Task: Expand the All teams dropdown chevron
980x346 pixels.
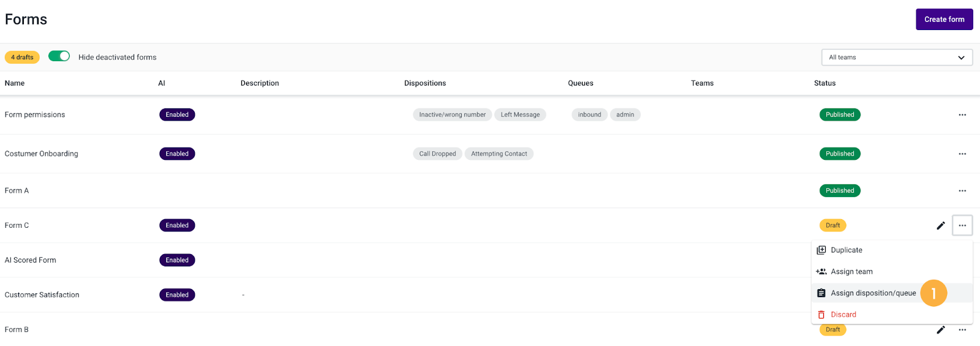Action: [961, 58]
